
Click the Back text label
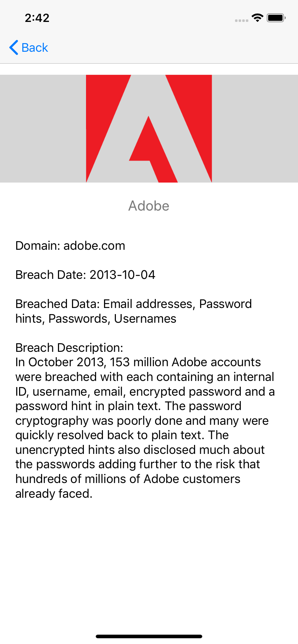tap(35, 47)
